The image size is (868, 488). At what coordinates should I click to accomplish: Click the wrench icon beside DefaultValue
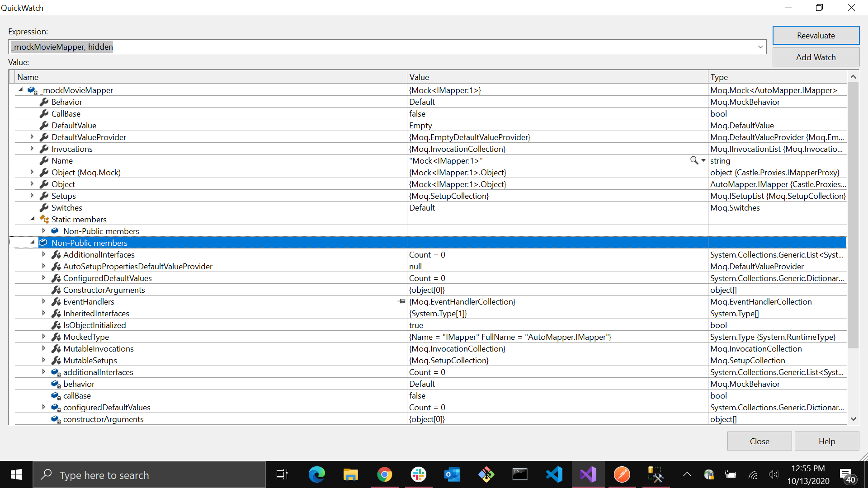coord(44,125)
